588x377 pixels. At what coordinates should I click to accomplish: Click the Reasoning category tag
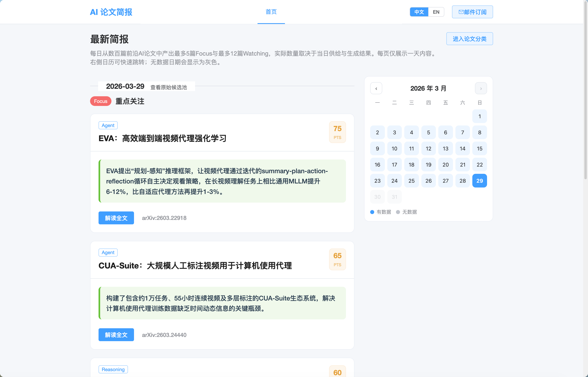click(113, 369)
